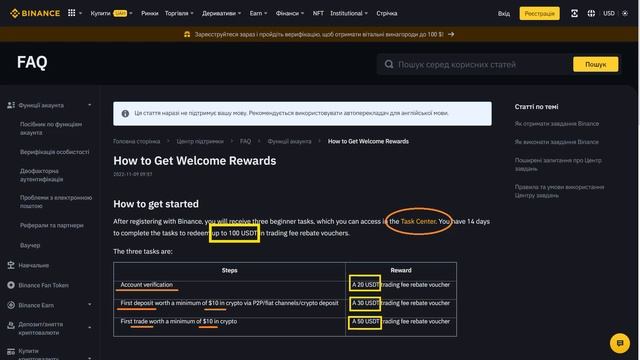Open the Деривативи dropdown menu
Screen dimensions: 640x360
click(222, 13)
